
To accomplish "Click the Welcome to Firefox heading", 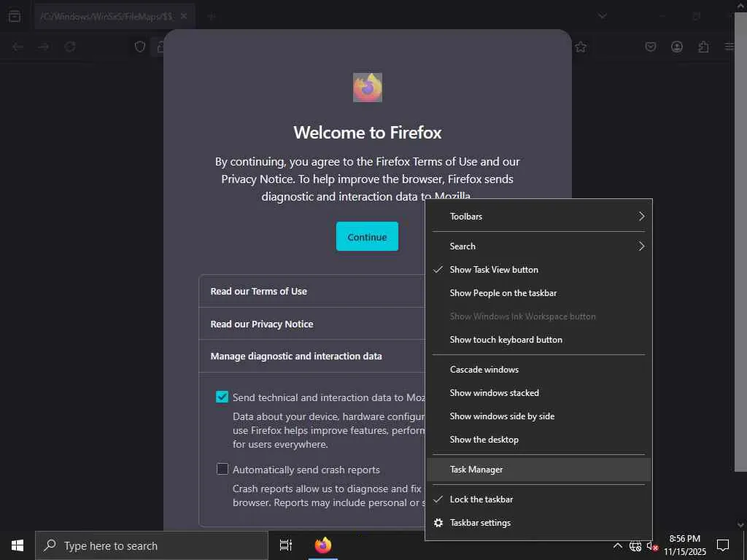I will (x=368, y=133).
